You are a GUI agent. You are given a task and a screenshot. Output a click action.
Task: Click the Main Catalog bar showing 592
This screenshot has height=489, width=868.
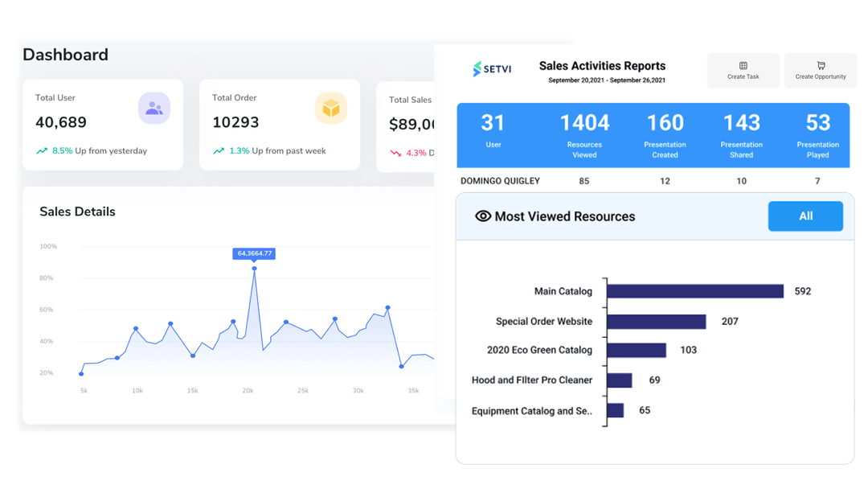(695, 290)
